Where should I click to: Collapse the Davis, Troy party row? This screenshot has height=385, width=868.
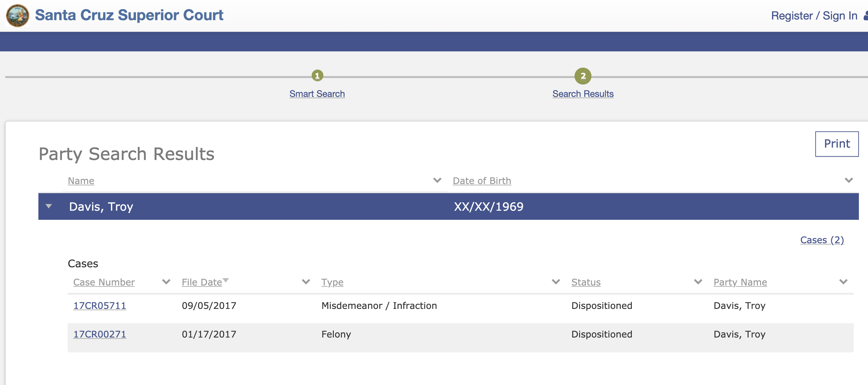coord(49,206)
